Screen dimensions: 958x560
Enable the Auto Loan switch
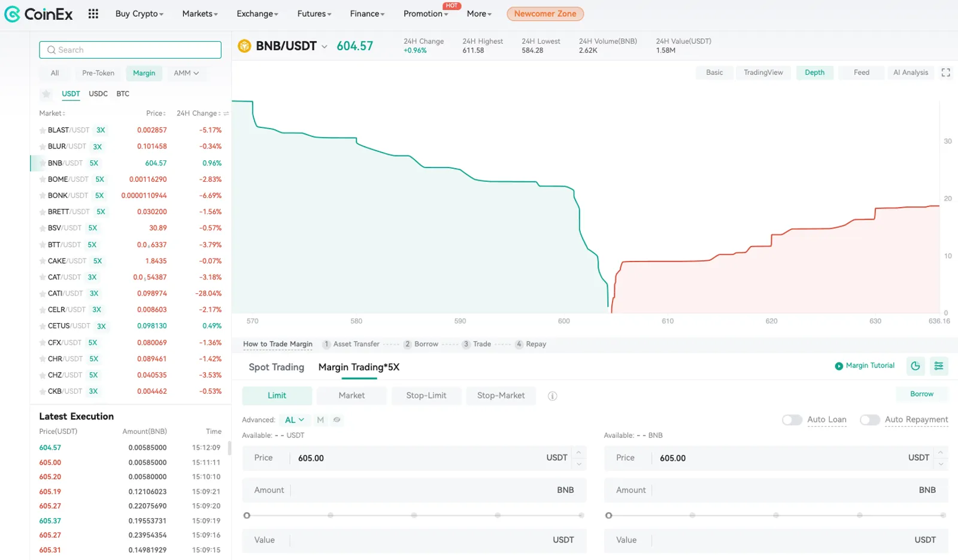click(792, 420)
